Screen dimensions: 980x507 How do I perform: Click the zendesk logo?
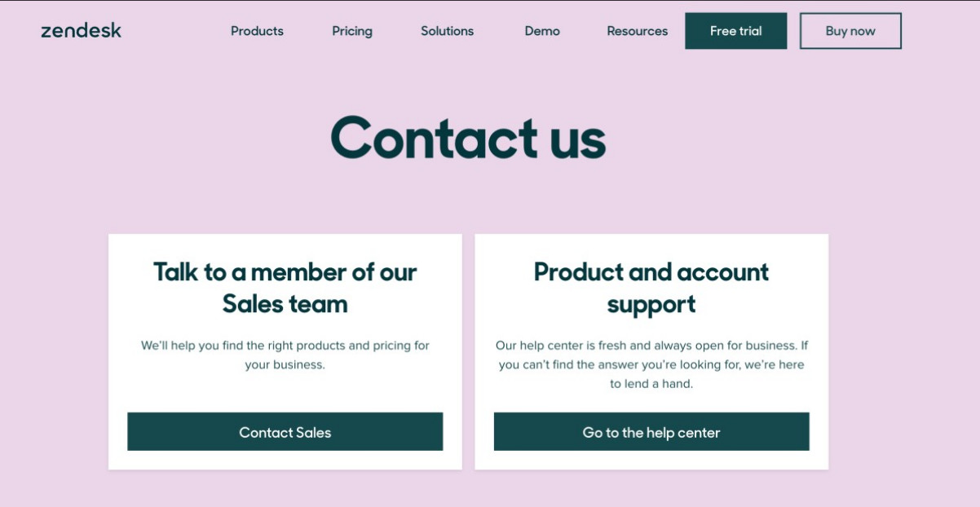81,31
